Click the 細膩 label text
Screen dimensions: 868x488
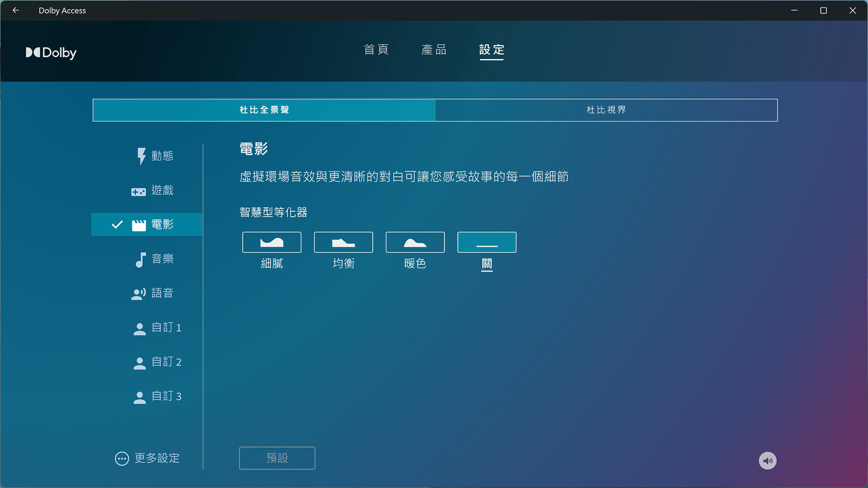[272, 264]
